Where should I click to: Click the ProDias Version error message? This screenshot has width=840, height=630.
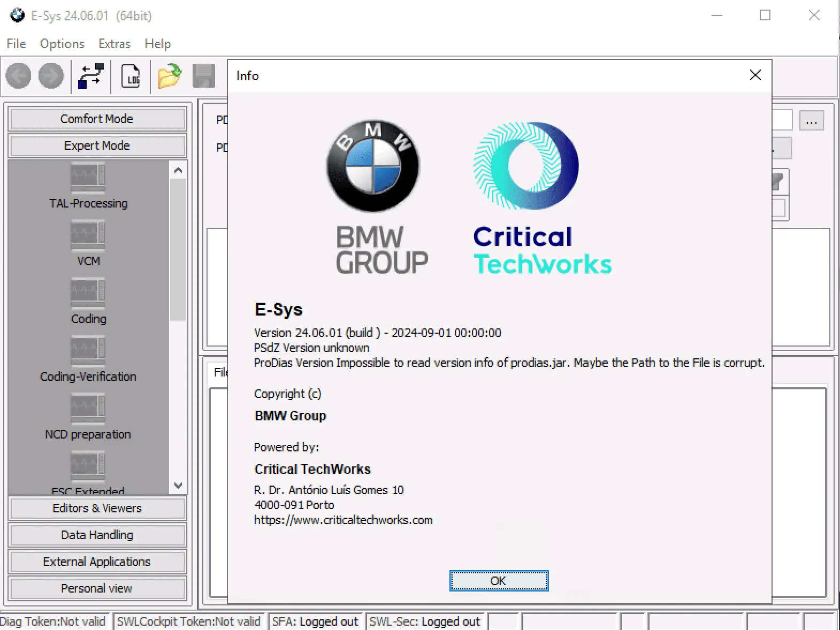coord(509,363)
